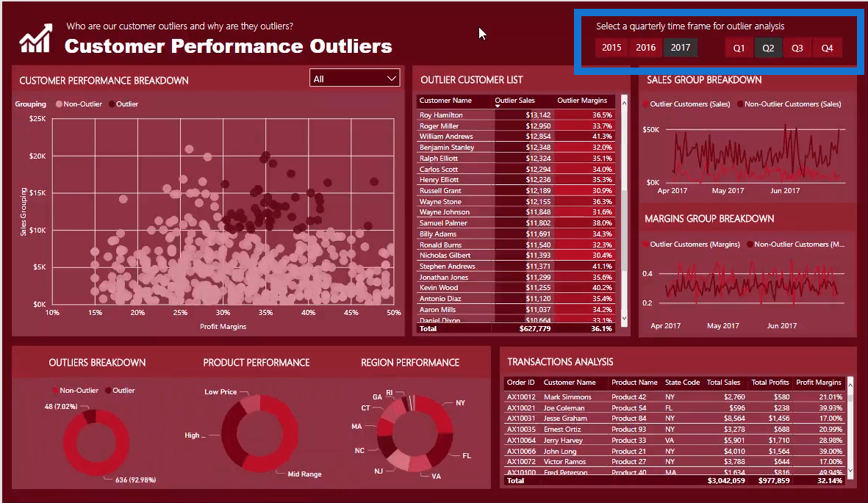The height and width of the screenshot is (503, 868).
Task: Click the growth chart logo icon
Action: 36,38
